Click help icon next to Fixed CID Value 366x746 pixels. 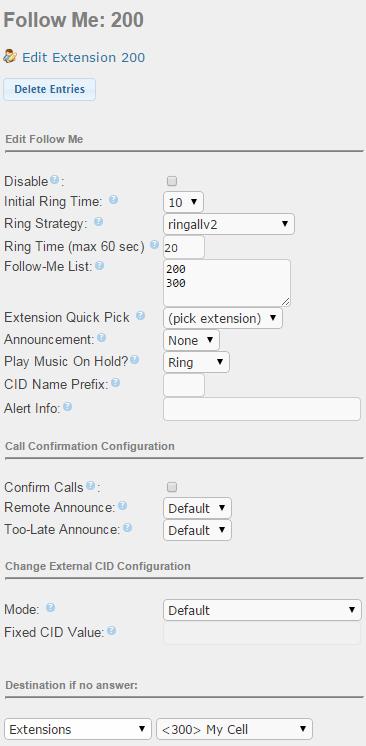[x=111, y=631]
